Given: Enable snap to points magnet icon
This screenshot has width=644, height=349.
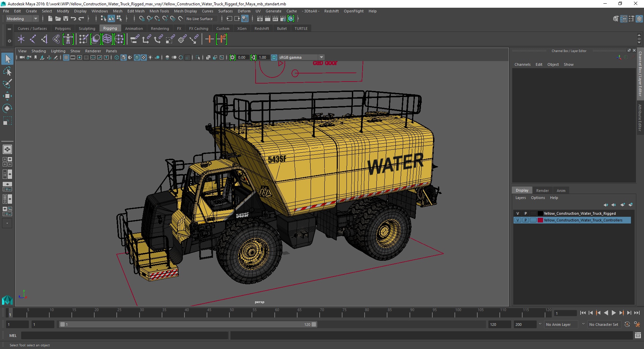Looking at the screenshot, I should (157, 19).
